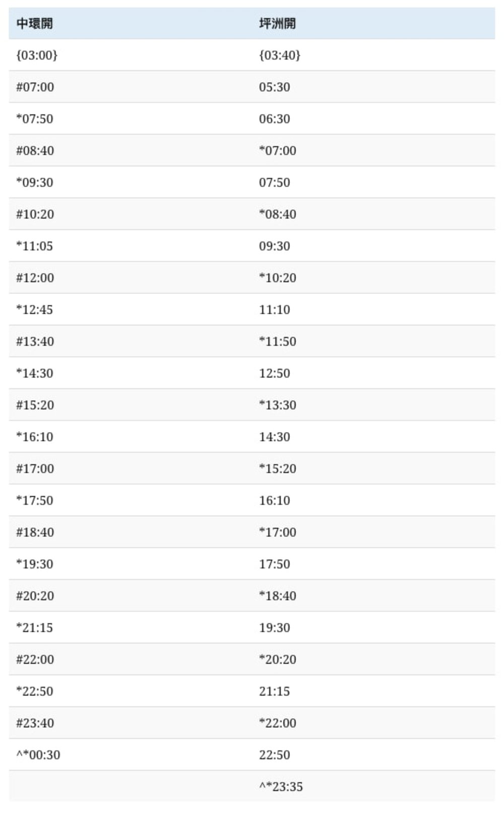The image size is (504, 813).
Task: Choose the *13:30 Peng Chau departure
Action: (x=278, y=405)
